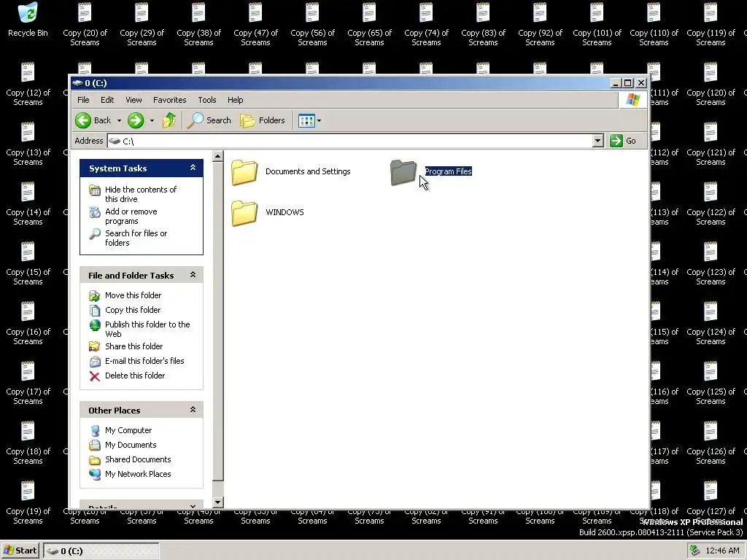Viewport: 747px width, 560px height.
Task: Select Copy (126) of Screams desktop file
Action: click(x=711, y=443)
